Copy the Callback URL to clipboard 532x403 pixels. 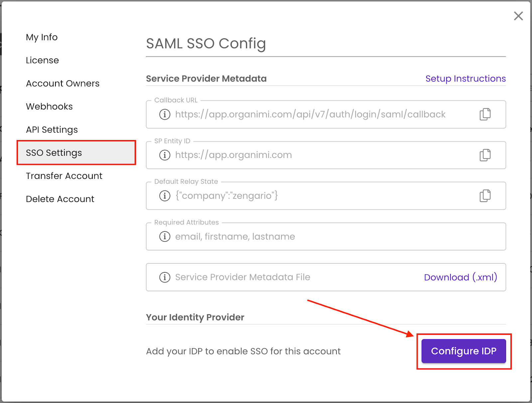click(485, 114)
